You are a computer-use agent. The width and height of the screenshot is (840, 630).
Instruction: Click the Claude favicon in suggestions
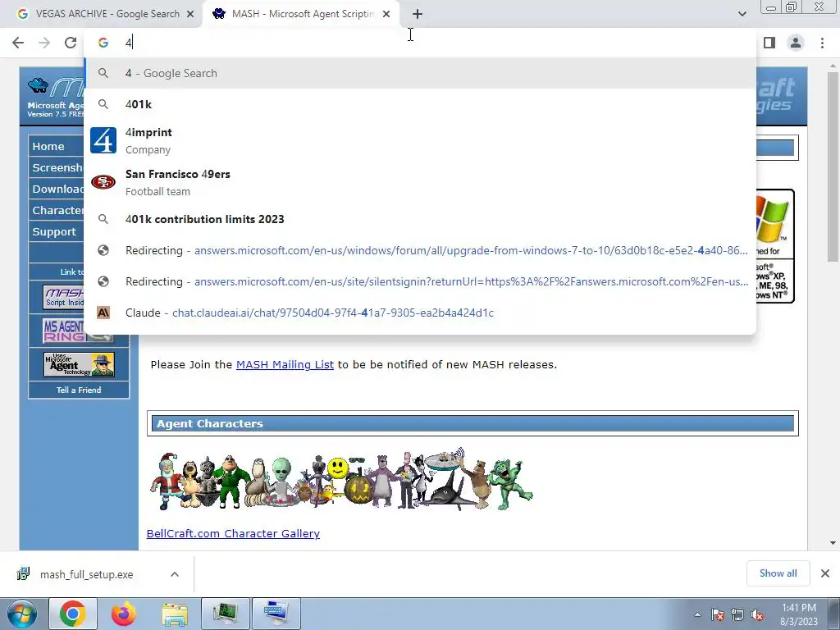click(103, 313)
